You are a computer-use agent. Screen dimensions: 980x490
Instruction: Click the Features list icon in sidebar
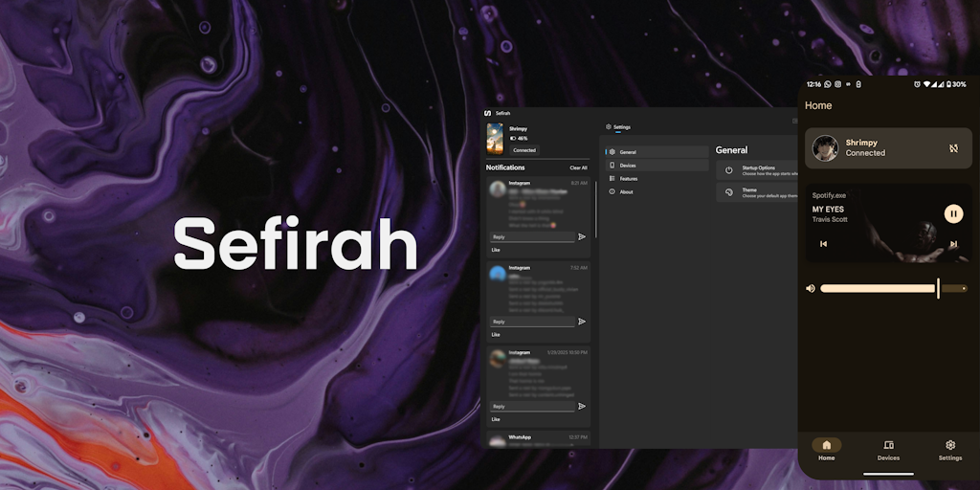(612, 179)
